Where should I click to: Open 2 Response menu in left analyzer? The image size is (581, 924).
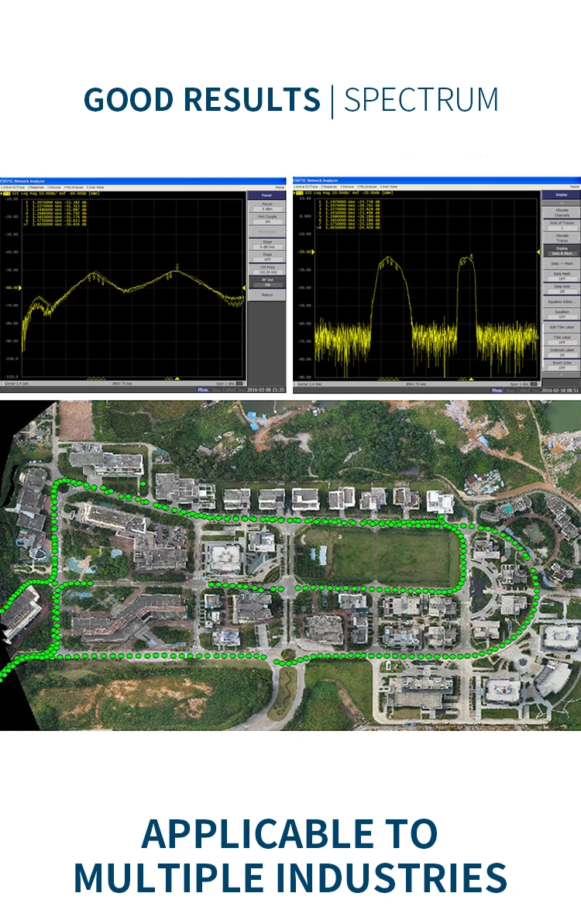click(36, 188)
